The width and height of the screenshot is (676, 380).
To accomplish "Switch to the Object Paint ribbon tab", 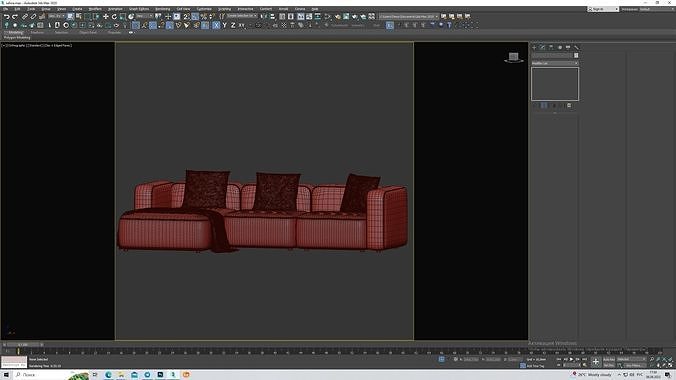I will point(88,32).
